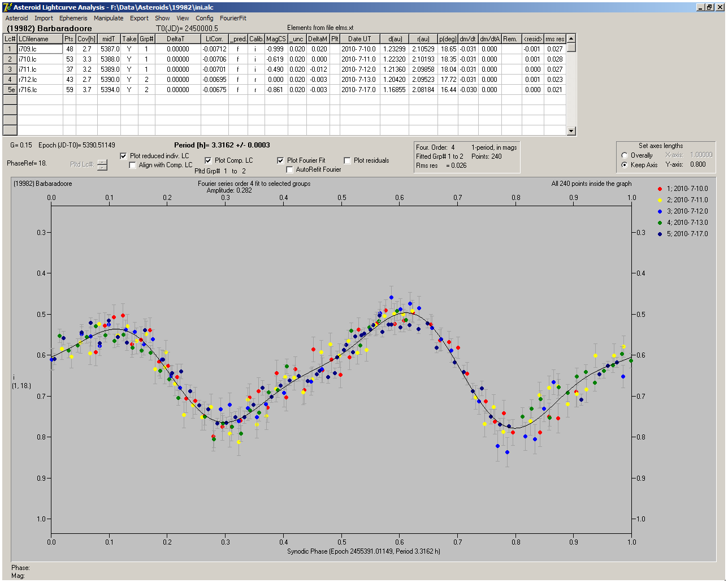Viewport: 728px width, 583px height.
Task: Open the FourierFit menu
Action: click(233, 18)
